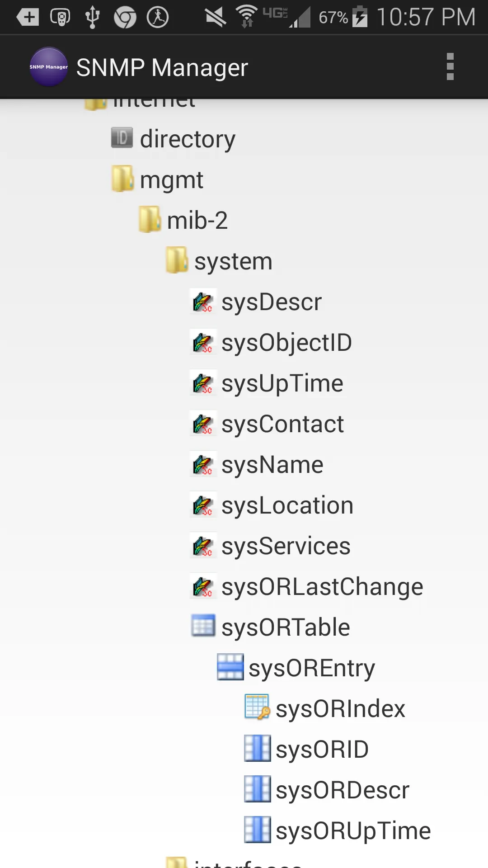Screen dimensions: 488x868
Task: Select the sysContact tree entry
Action: pos(282,424)
